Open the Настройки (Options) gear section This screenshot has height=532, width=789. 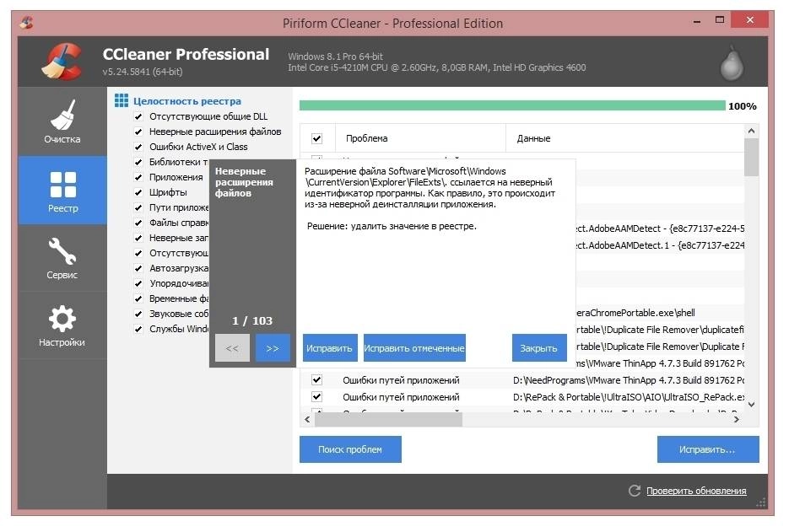(62, 325)
